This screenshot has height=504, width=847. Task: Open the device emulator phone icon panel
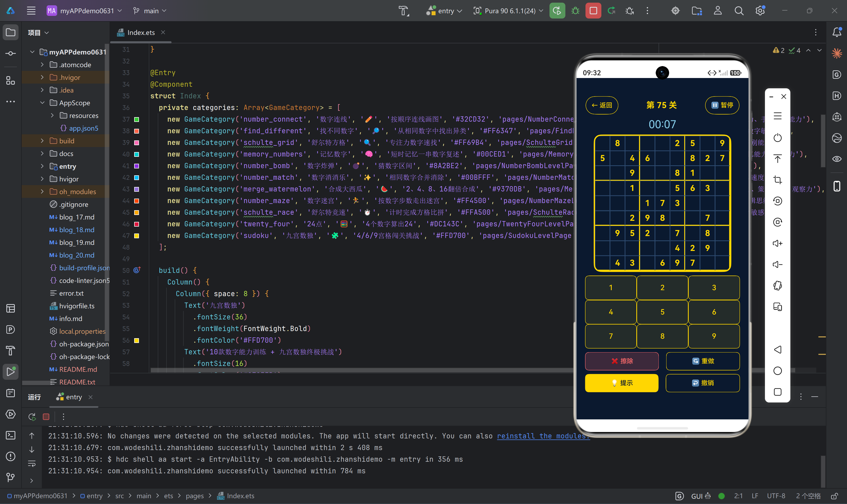[836, 186]
